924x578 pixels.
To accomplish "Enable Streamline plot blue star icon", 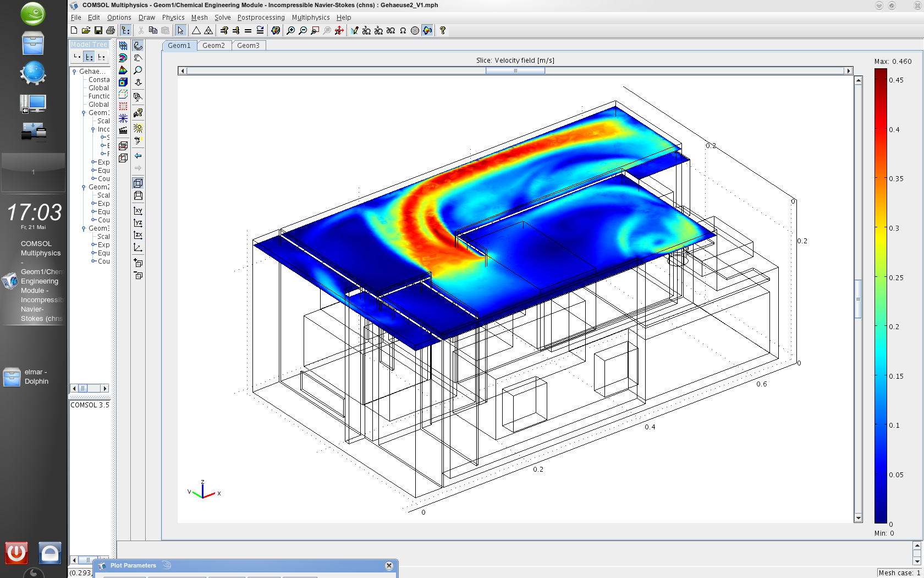I will pos(123,118).
